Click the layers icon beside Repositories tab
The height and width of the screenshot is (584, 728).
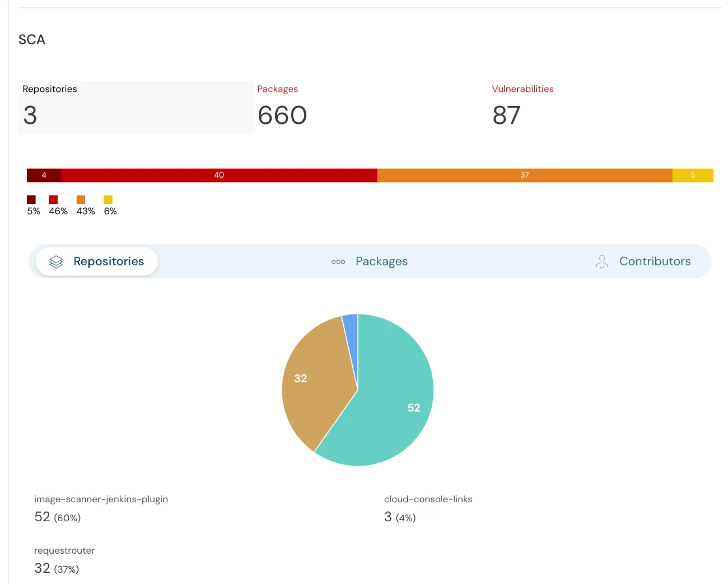55,261
